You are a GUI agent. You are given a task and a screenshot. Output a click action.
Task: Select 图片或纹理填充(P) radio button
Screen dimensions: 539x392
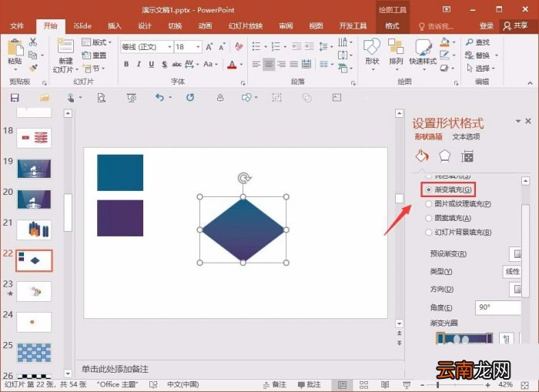(x=429, y=204)
